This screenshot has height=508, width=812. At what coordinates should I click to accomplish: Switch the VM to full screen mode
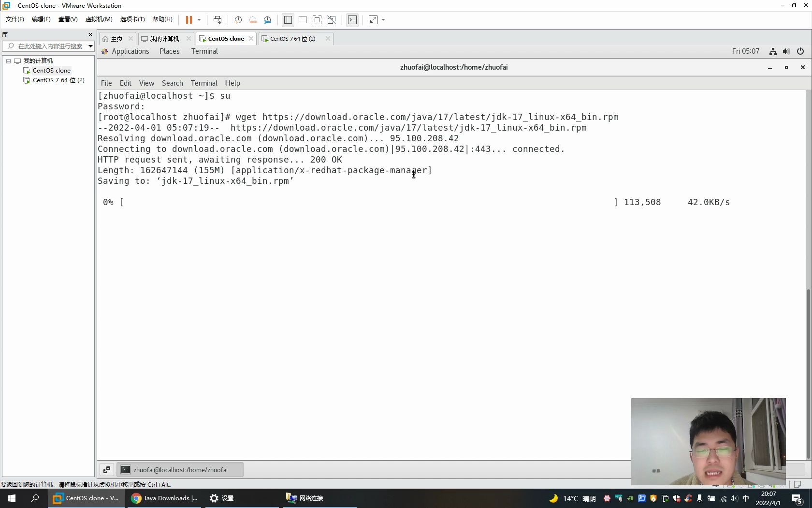tap(317, 20)
